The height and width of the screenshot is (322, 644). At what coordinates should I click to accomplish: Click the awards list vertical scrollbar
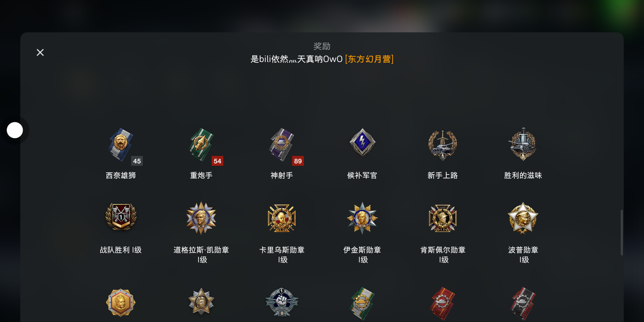(x=622, y=233)
